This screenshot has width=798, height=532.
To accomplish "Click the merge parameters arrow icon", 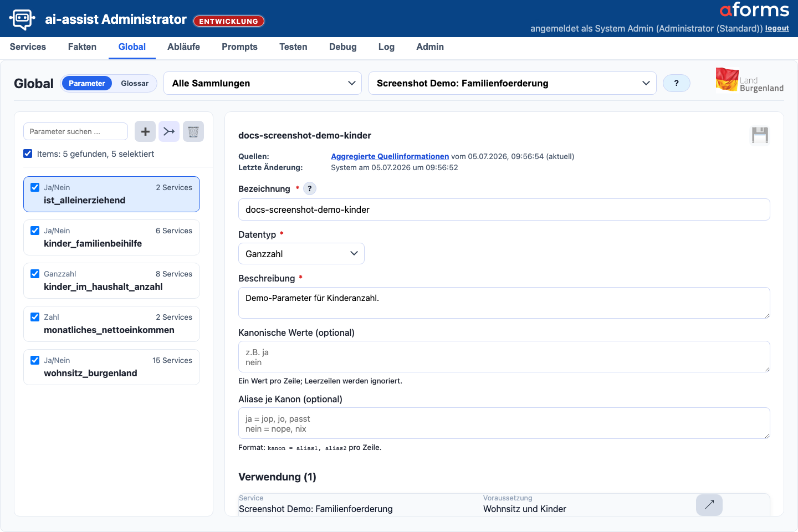I will pyautogui.click(x=169, y=131).
